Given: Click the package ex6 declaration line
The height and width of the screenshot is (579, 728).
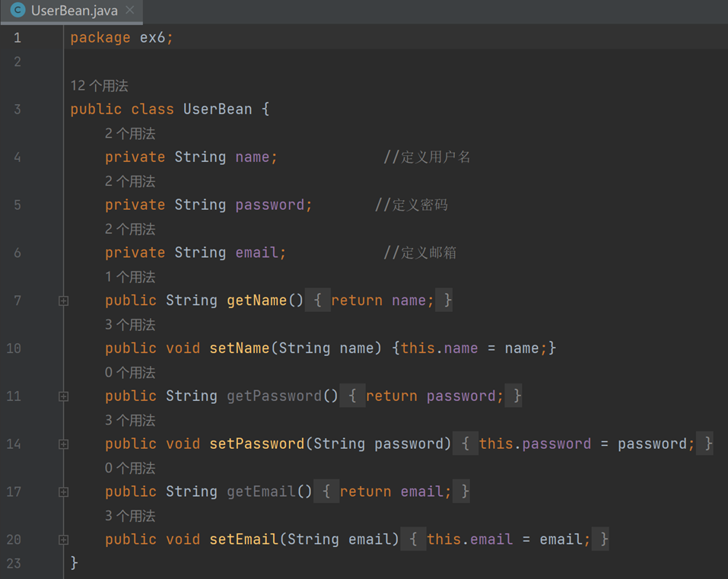Looking at the screenshot, I should coord(122,37).
